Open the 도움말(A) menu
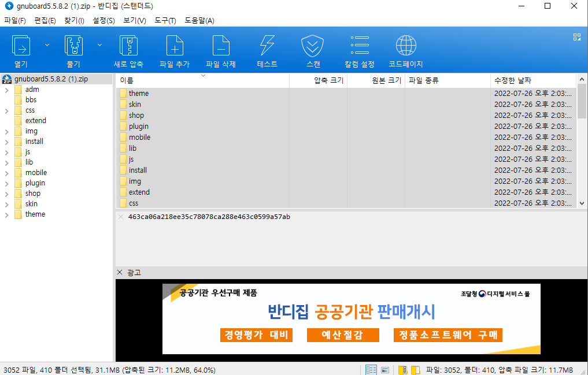The width and height of the screenshot is (588, 375). pyautogui.click(x=199, y=21)
